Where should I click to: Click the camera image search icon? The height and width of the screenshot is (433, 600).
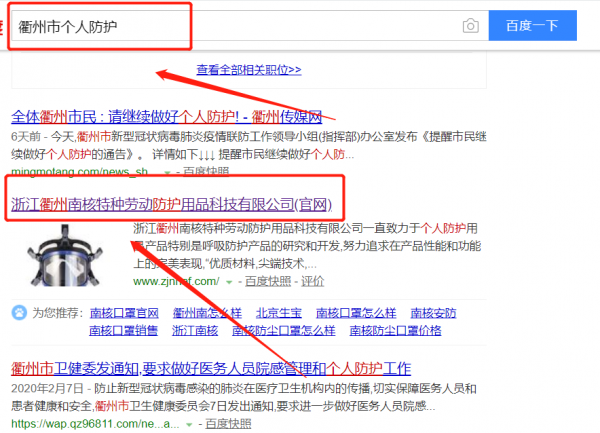[470, 26]
